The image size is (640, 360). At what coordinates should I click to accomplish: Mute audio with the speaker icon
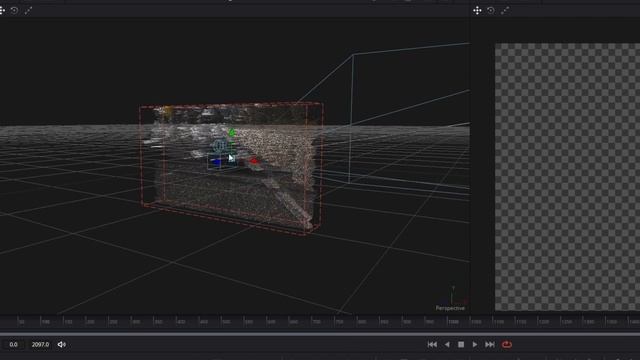[x=62, y=344]
